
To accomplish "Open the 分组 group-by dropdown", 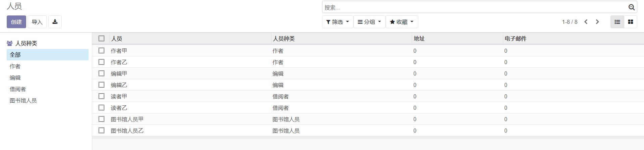I will click(370, 22).
